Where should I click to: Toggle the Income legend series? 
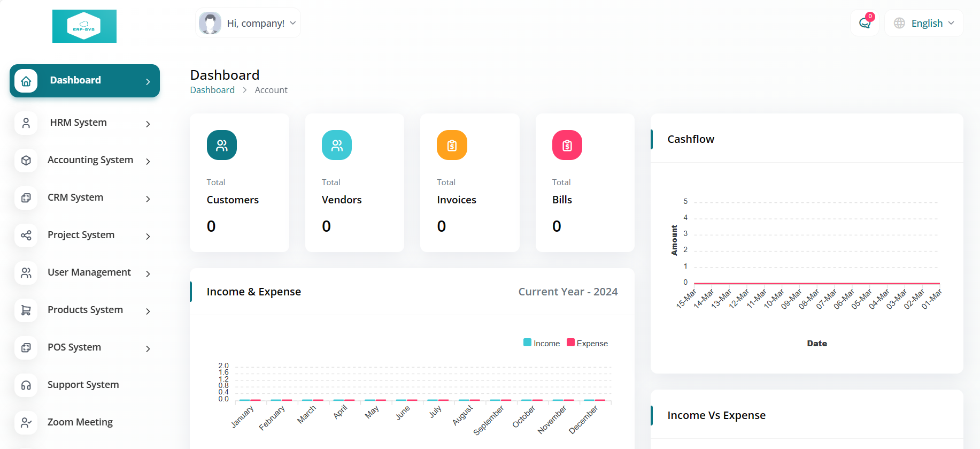point(542,343)
